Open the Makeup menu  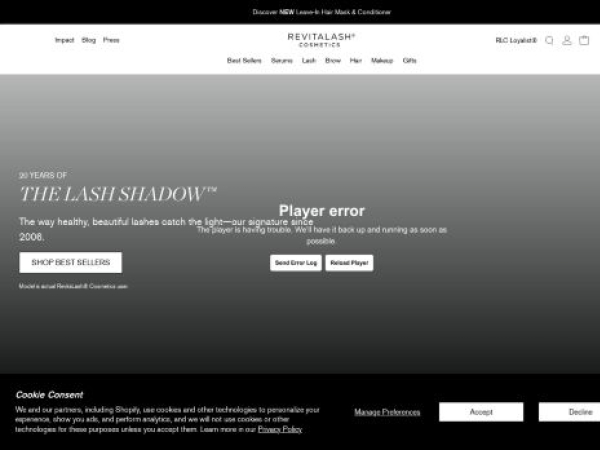[x=382, y=60]
